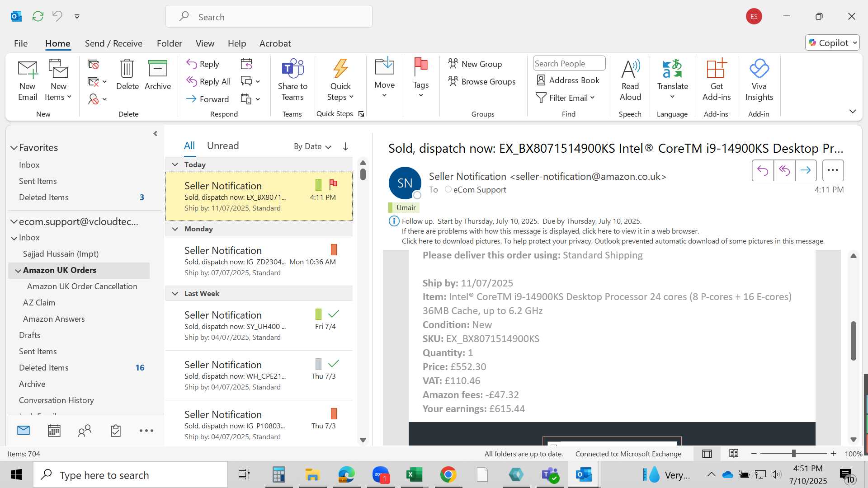Click Browse Groups
This screenshot has height=488, width=868.
(x=482, y=81)
